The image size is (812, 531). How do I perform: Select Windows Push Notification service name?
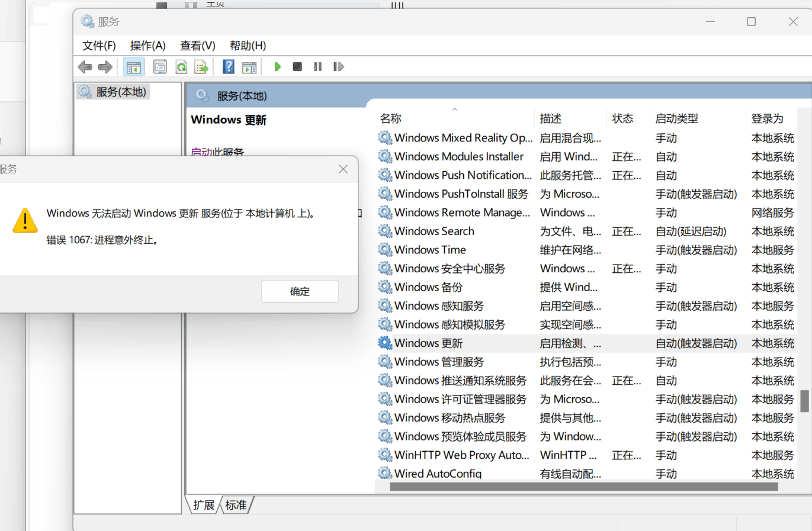[463, 175]
